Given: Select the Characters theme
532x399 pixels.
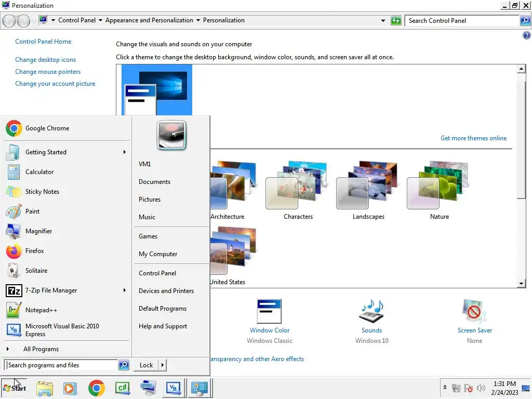Looking at the screenshot, I should (x=298, y=190).
